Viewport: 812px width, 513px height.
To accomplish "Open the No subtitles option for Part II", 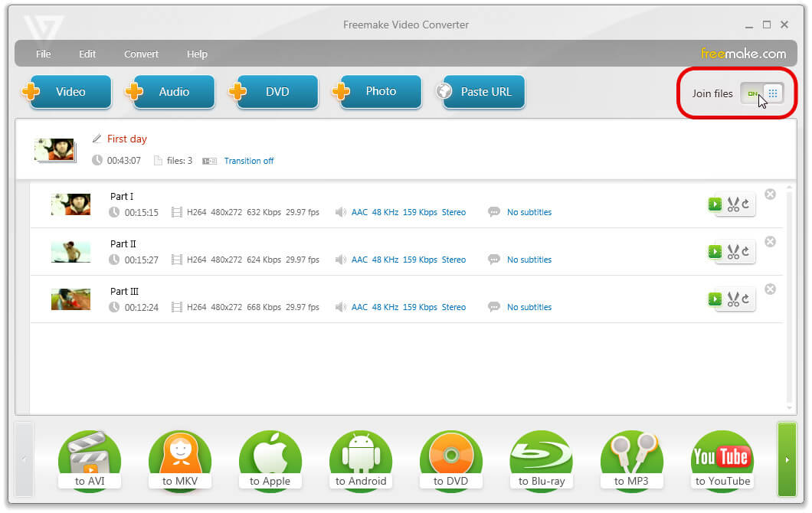I will tap(529, 260).
